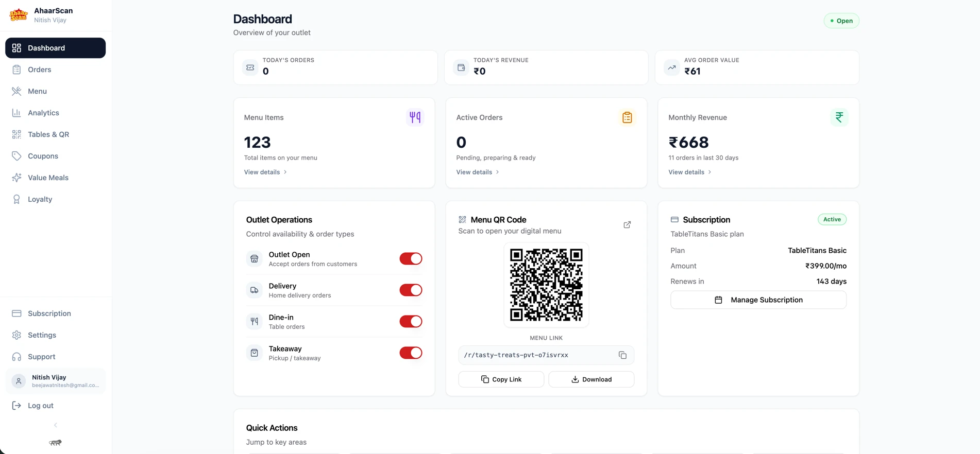
Task: Open Analytics from the sidebar
Action: pyautogui.click(x=56, y=113)
